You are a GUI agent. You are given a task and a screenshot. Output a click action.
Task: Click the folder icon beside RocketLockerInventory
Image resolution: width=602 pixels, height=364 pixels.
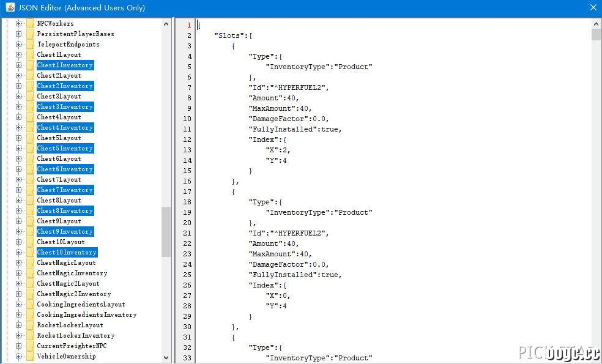point(31,336)
